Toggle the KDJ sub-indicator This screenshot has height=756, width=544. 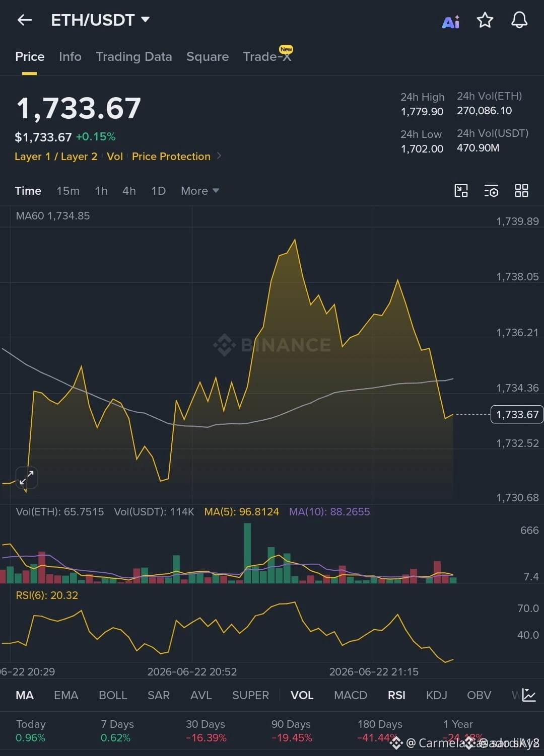click(x=437, y=695)
